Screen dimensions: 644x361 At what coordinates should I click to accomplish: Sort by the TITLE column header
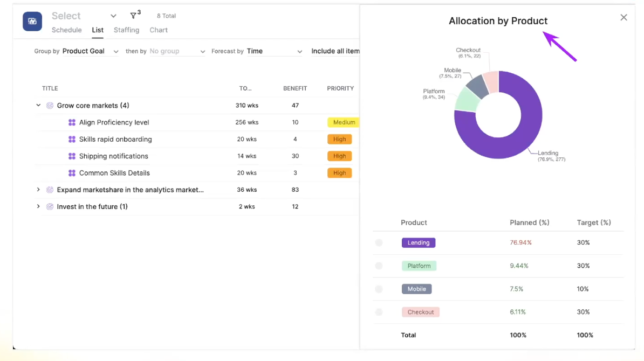tap(50, 88)
